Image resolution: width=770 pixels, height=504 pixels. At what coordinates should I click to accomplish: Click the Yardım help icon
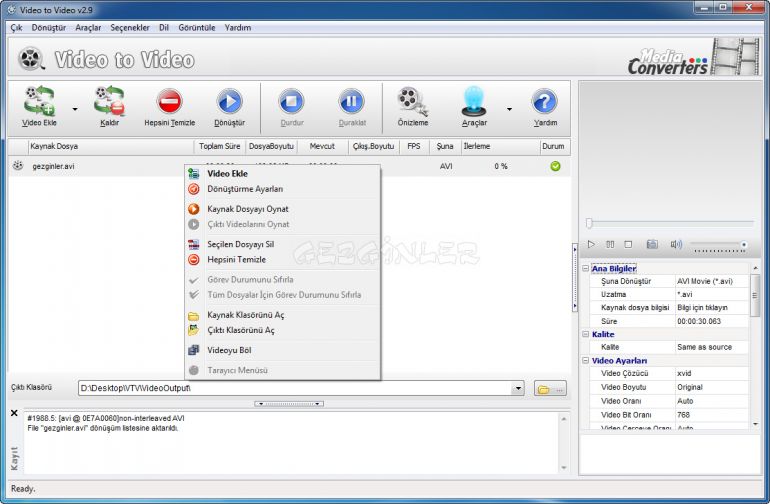pos(545,102)
